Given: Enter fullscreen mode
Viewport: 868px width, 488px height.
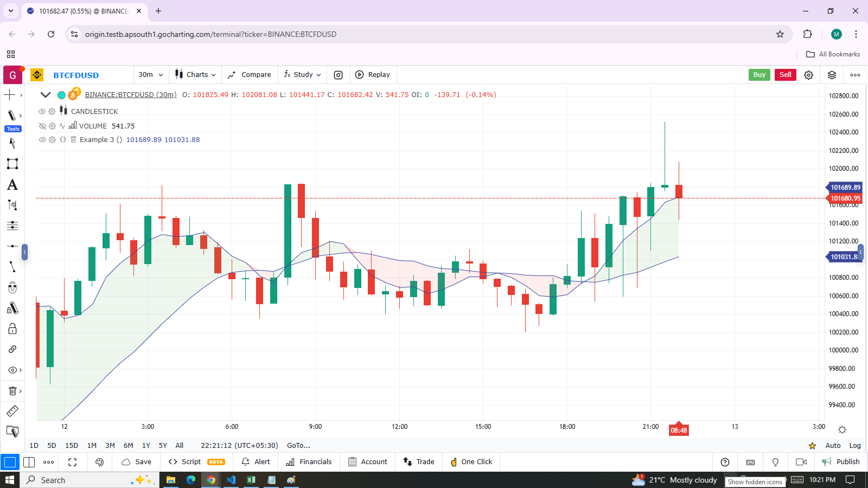Looking at the screenshot, I should [x=72, y=462].
